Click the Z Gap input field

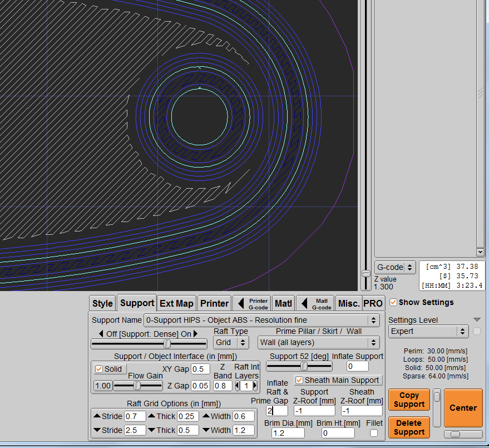pos(200,386)
